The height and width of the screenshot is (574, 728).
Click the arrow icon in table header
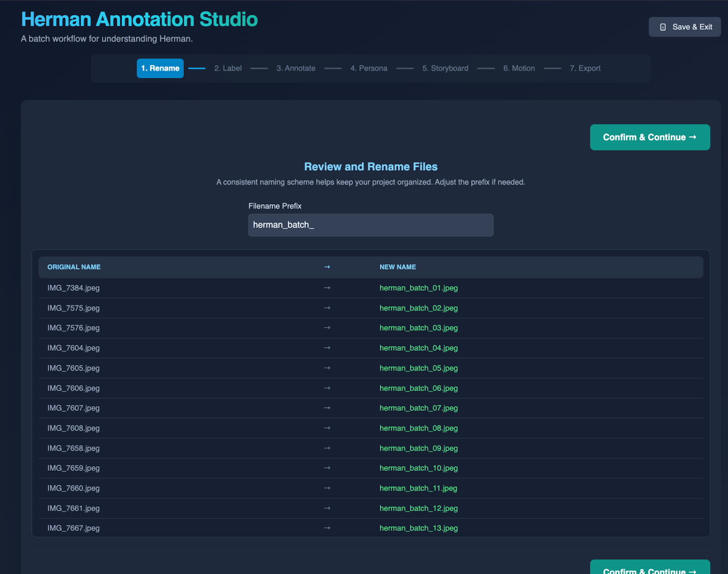[x=327, y=267]
